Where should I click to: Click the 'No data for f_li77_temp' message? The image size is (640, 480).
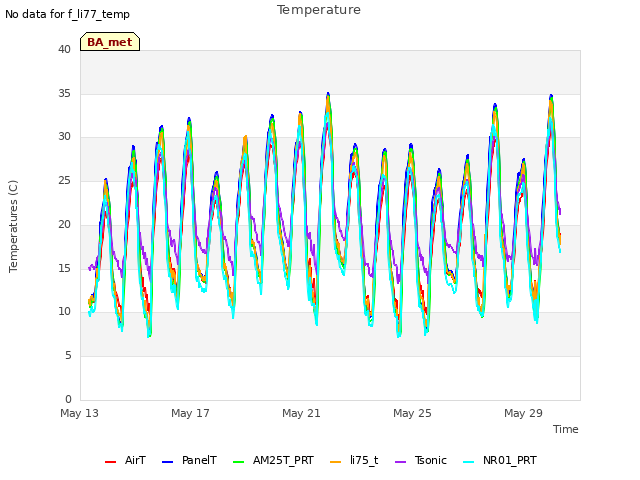coord(67,15)
